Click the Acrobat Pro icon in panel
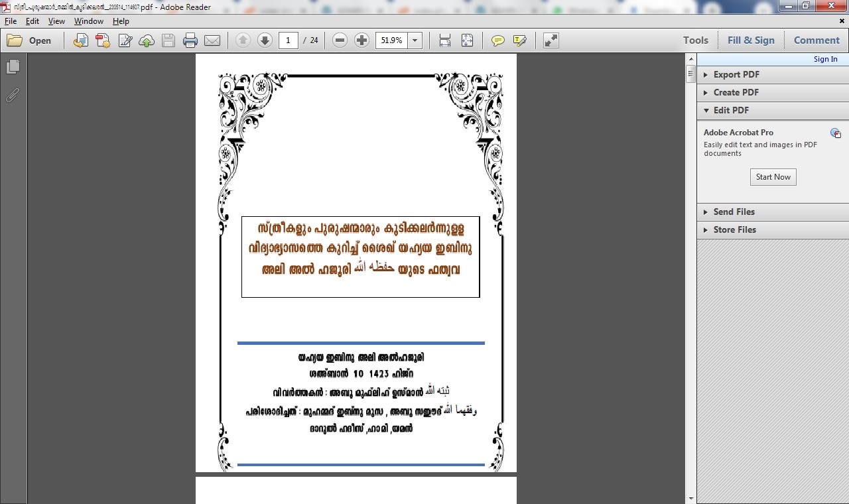 (836, 133)
